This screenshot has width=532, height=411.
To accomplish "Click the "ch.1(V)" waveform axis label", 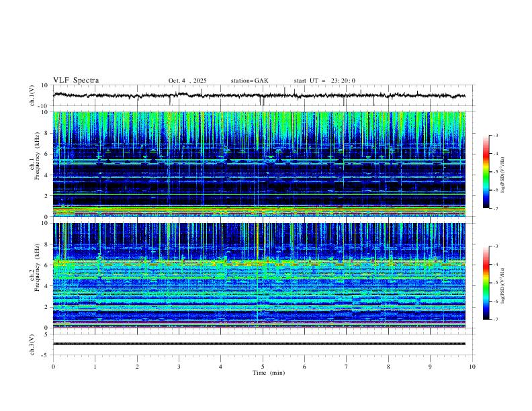I will [x=32, y=95].
